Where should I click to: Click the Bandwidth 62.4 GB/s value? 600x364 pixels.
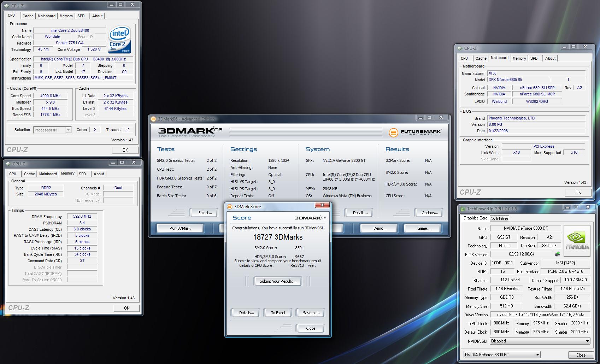572,306
